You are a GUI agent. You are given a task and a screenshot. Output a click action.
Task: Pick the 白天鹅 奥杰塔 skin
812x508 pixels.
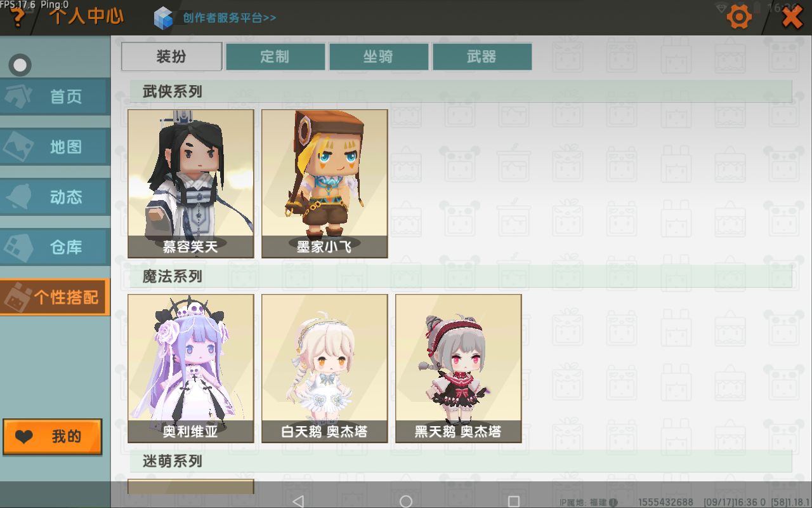coord(325,368)
